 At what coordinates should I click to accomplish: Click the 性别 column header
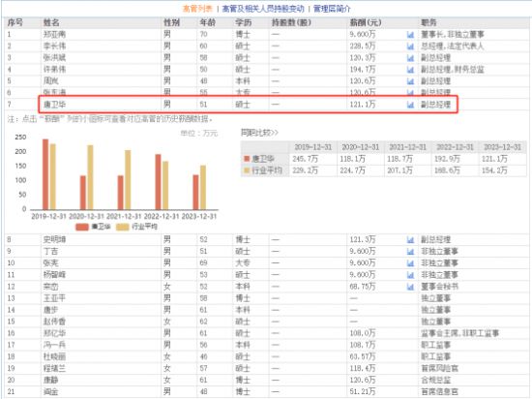(171, 22)
